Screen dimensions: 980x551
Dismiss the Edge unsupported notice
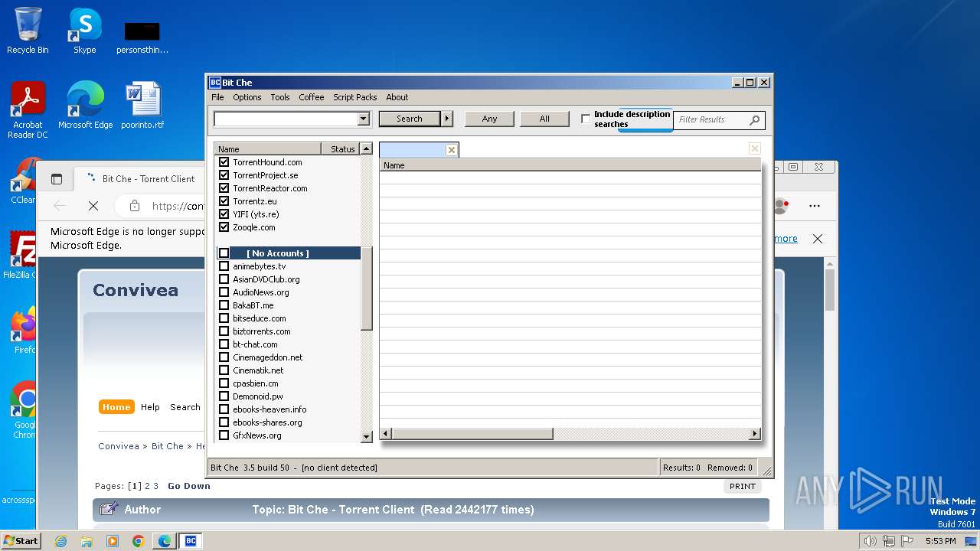click(818, 239)
